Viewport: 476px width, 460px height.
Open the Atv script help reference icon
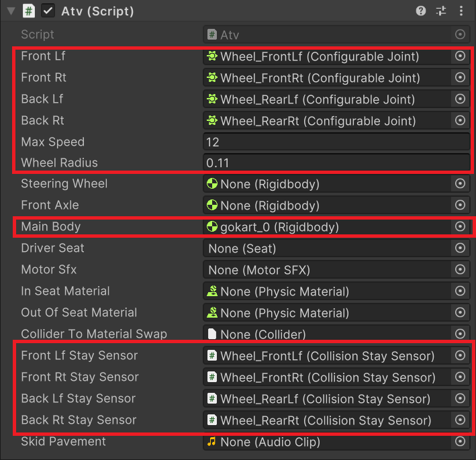(421, 11)
